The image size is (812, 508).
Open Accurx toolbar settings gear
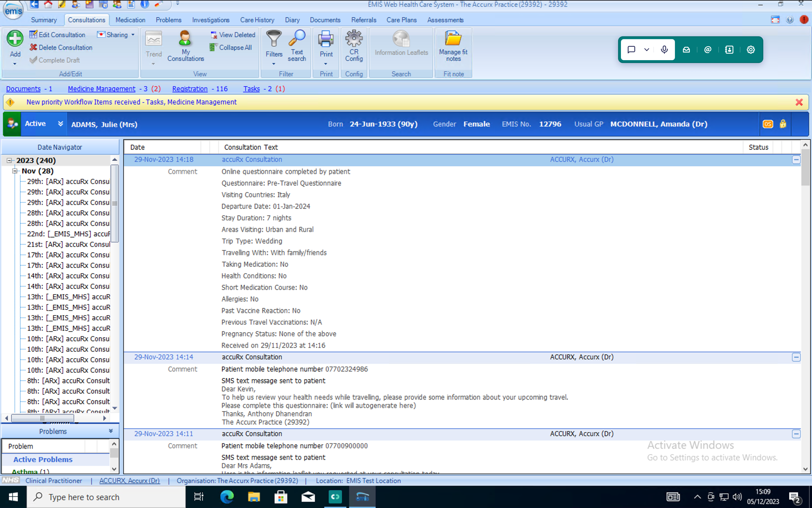click(x=751, y=50)
